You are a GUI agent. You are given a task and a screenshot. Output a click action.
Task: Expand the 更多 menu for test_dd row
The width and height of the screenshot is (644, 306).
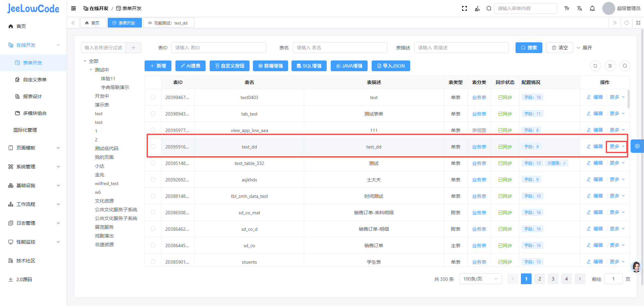617,146
